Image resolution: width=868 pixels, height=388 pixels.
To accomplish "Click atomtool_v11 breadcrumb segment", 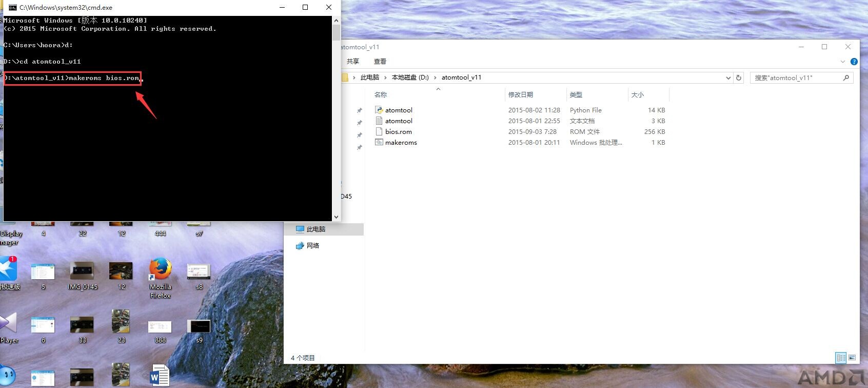I will coord(461,77).
